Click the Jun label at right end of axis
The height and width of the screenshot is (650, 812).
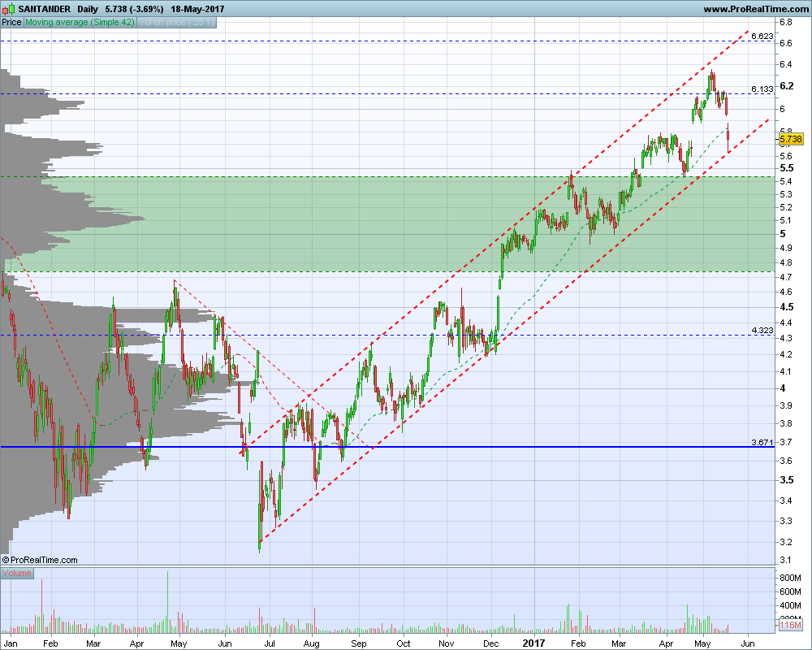(748, 643)
